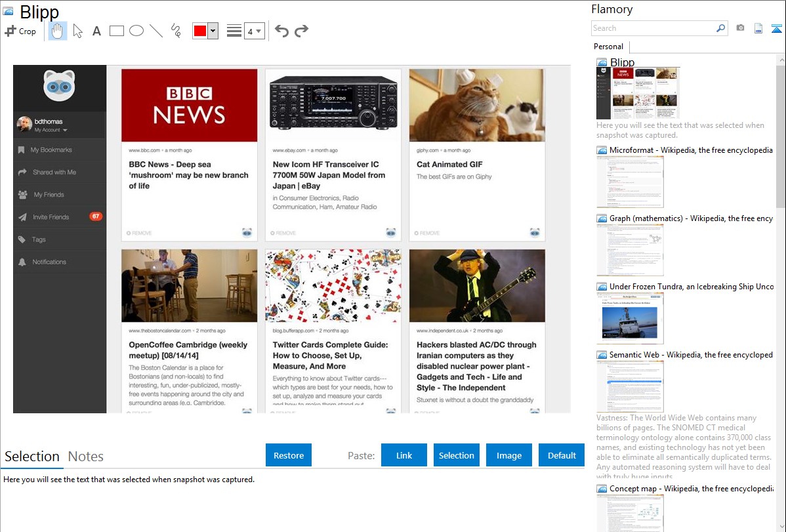
Task: Select Graph (mathematics) snapshot title
Action: click(x=691, y=218)
